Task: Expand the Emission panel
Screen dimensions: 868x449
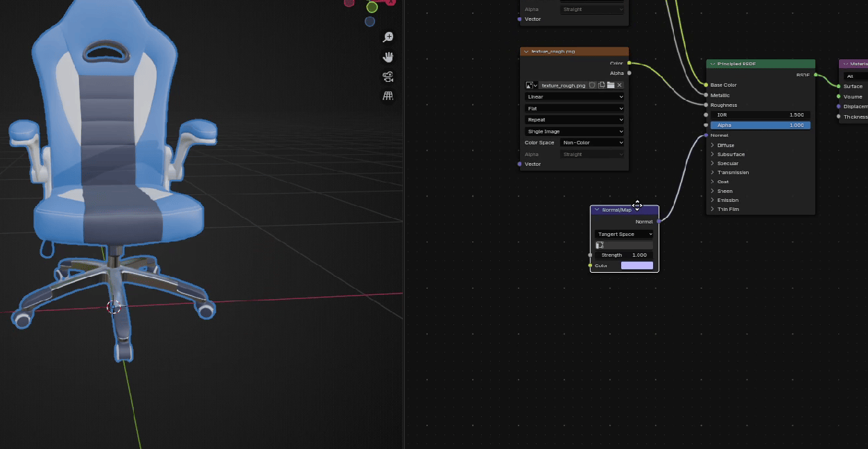Action: (x=713, y=200)
